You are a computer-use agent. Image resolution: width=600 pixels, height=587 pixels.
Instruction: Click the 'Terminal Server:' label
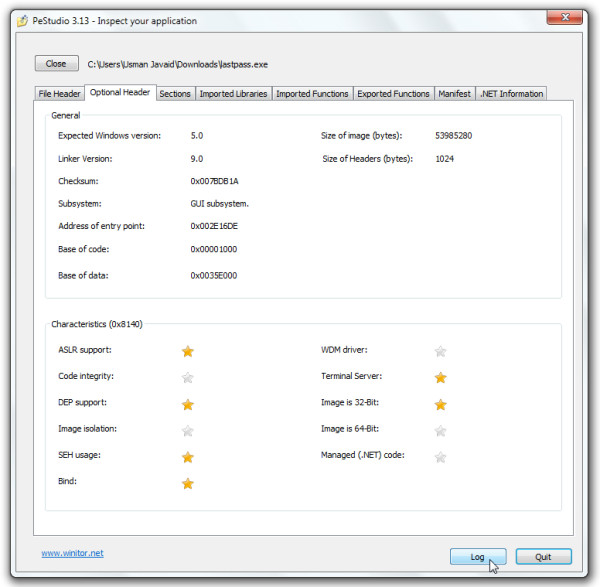351,376
